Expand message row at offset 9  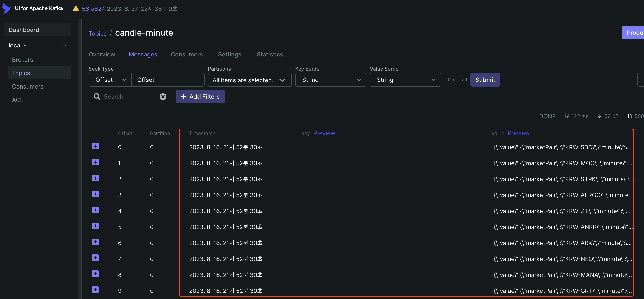pyautogui.click(x=95, y=290)
